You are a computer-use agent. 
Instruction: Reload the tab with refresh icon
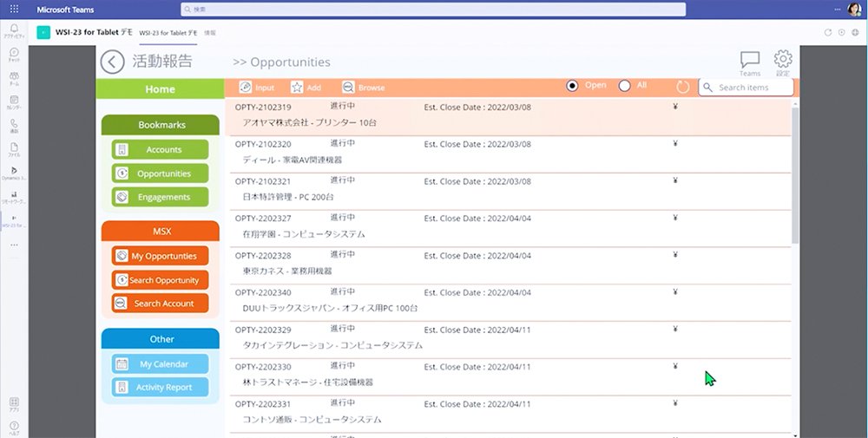828,33
